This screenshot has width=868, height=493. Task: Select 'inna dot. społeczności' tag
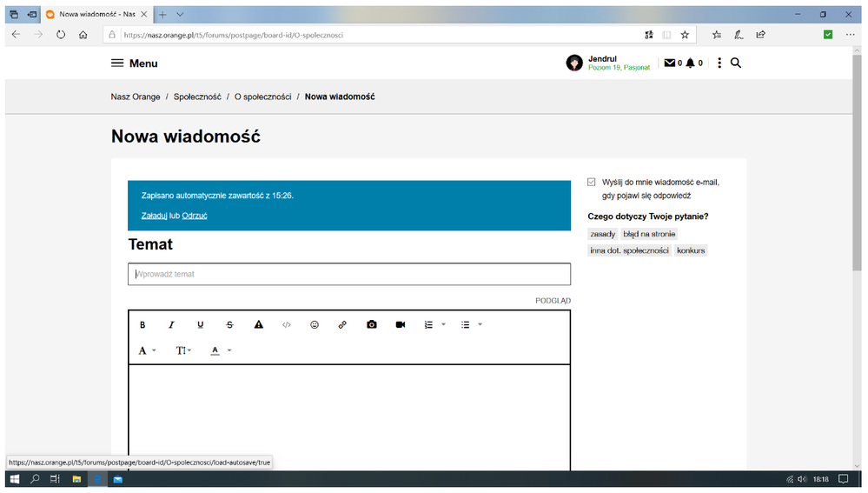(629, 250)
